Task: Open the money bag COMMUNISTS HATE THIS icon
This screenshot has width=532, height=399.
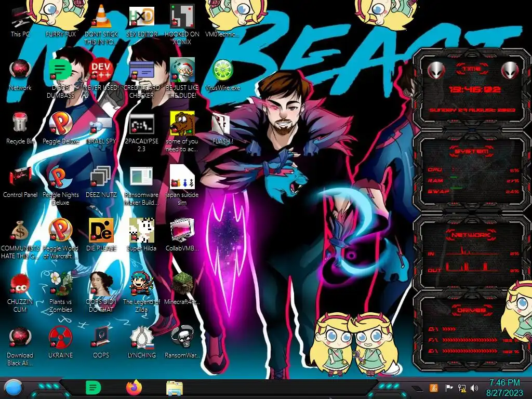Action: coord(20,231)
